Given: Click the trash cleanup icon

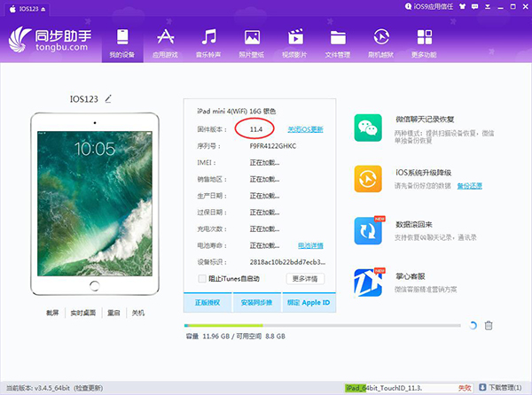Looking at the screenshot, I should pyautogui.click(x=489, y=326).
